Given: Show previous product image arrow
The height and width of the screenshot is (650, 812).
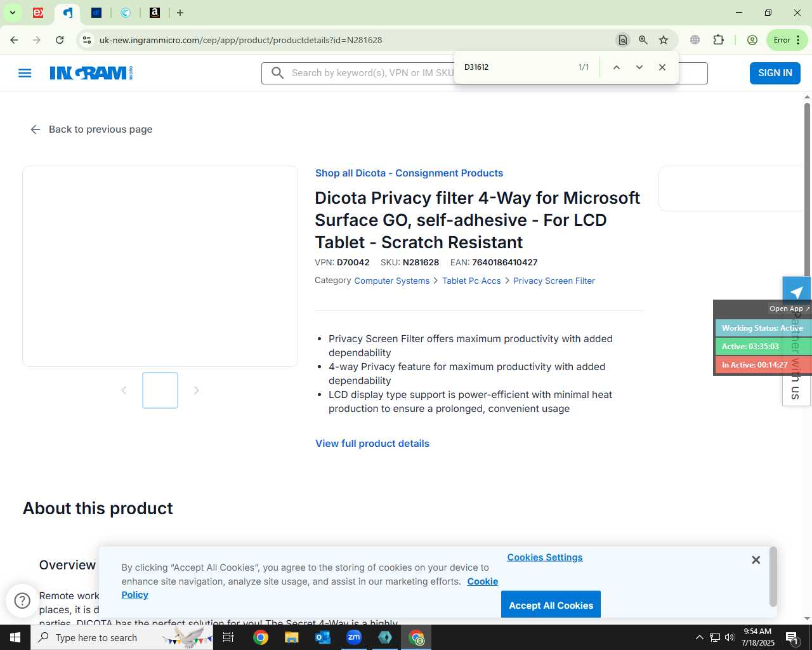Looking at the screenshot, I should click(124, 390).
